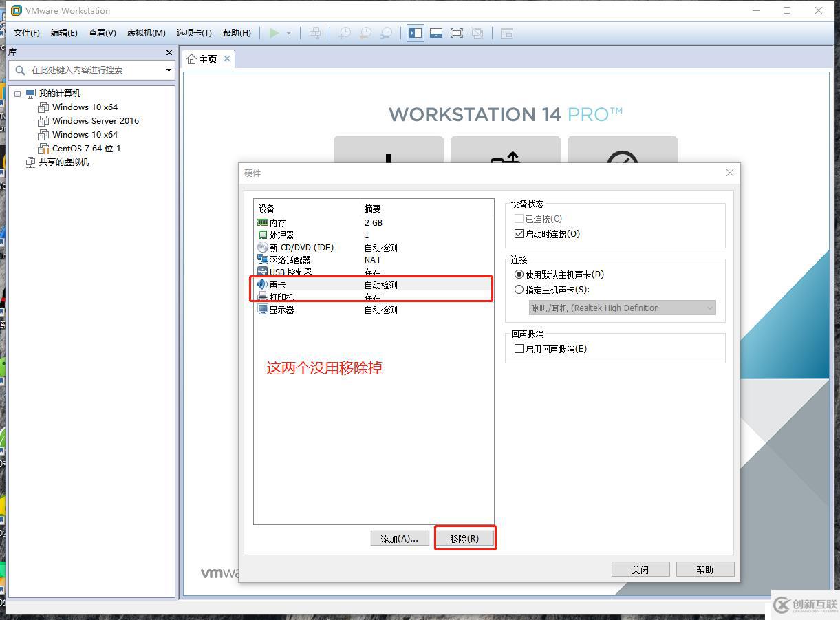Viewport: 840px width, 620px height.
Task: Click the 摘要 column header
Action: click(x=427, y=209)
